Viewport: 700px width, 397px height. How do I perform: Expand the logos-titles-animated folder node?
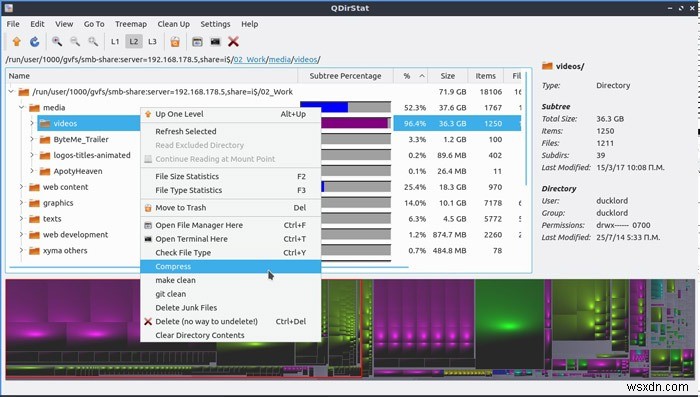click(32, 155)
